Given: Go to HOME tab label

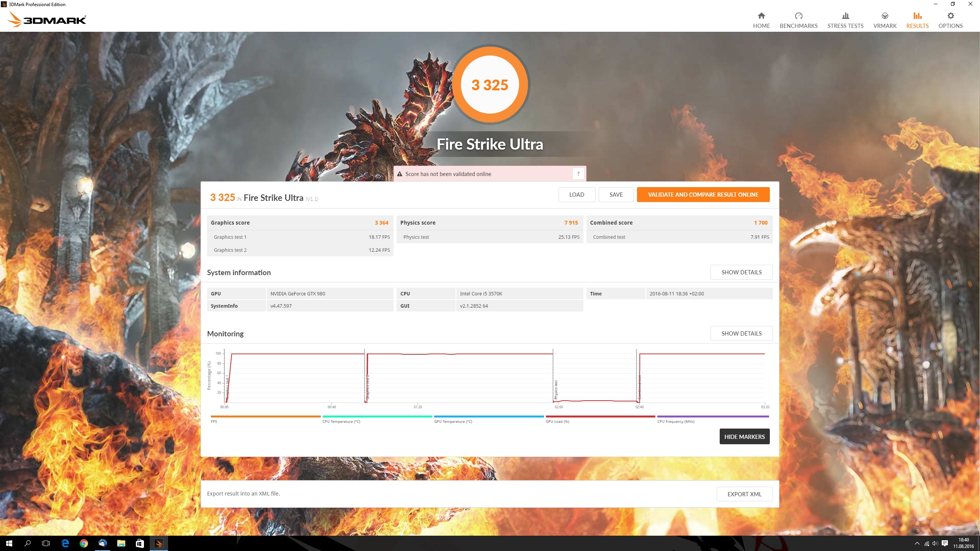Looking at the screenshot, I should point(761,26).
